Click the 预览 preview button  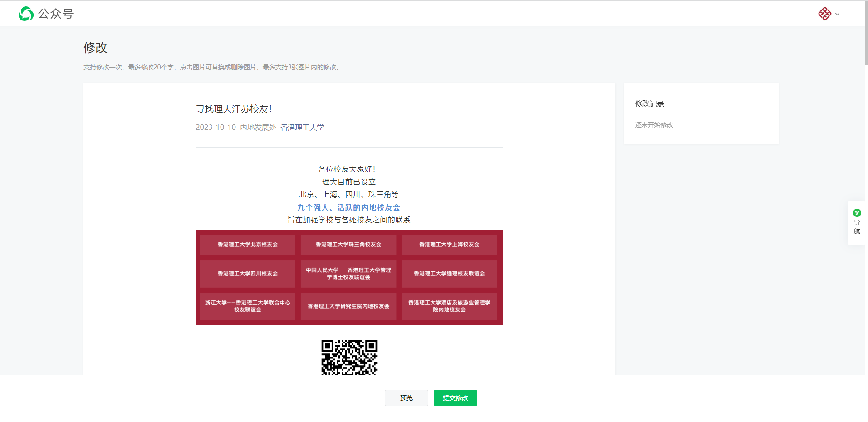pyautogui.click(x=406, y=398)
